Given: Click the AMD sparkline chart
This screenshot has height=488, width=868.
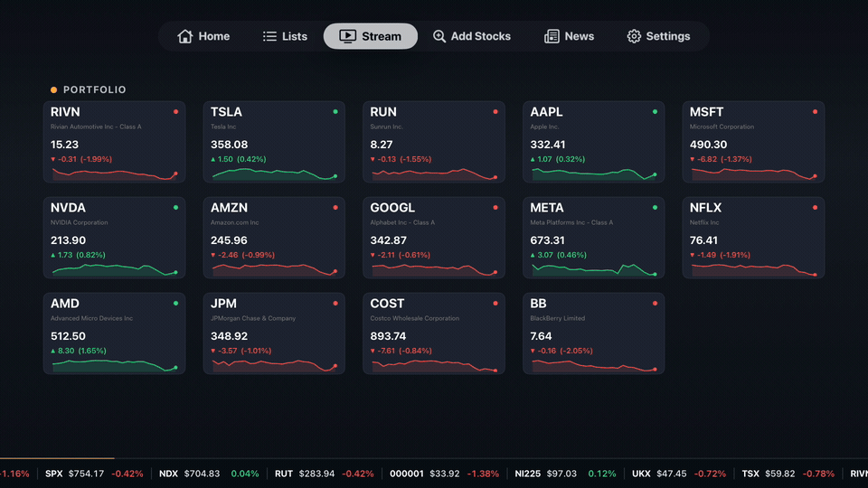Looking at the screenshot, I should pos(115,366).
